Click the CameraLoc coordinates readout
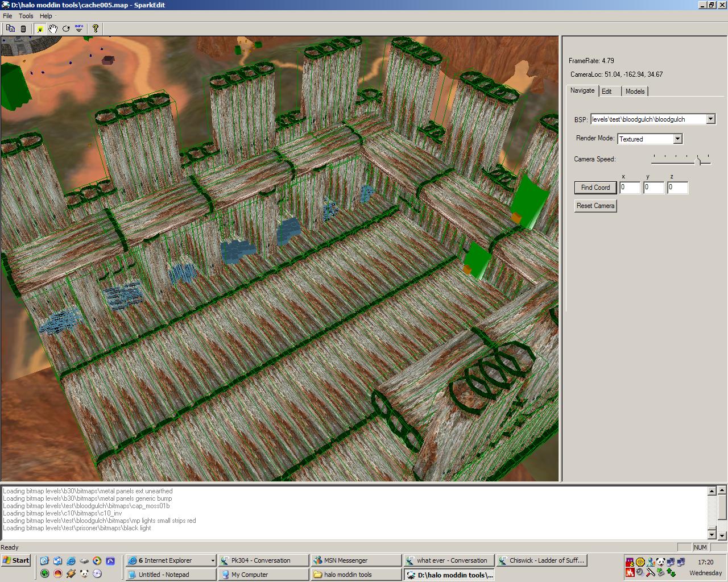The image size is (728, 582). 617,74
